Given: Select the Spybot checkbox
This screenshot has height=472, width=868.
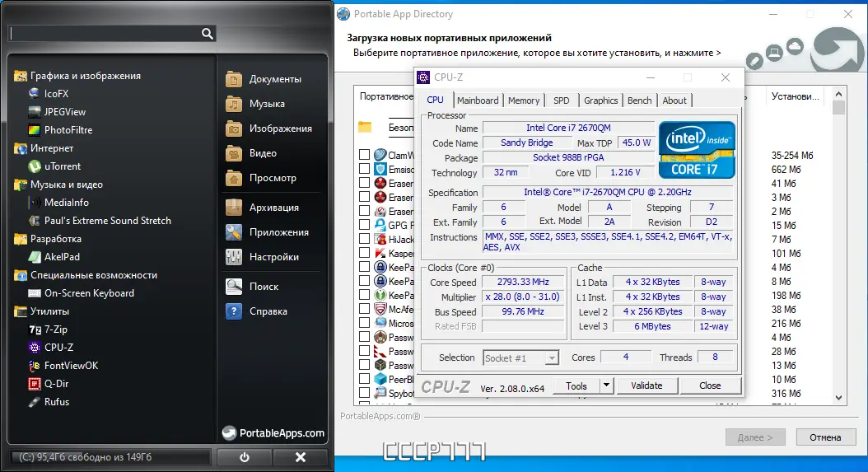Looking at the screenshot, I should pos(364,393).
